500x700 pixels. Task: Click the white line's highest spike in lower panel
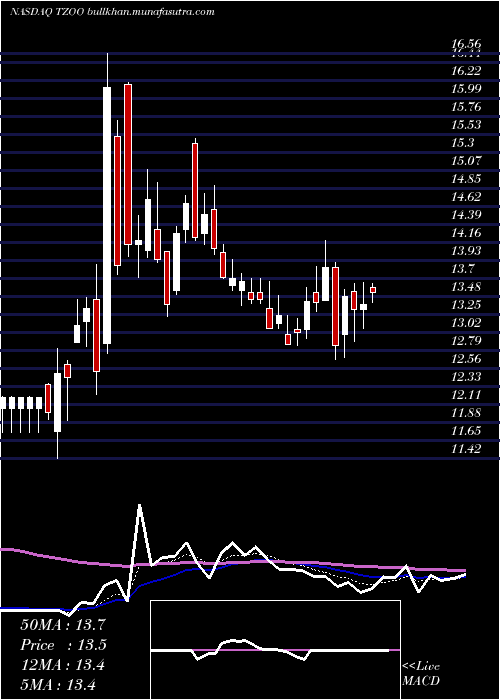140,506
